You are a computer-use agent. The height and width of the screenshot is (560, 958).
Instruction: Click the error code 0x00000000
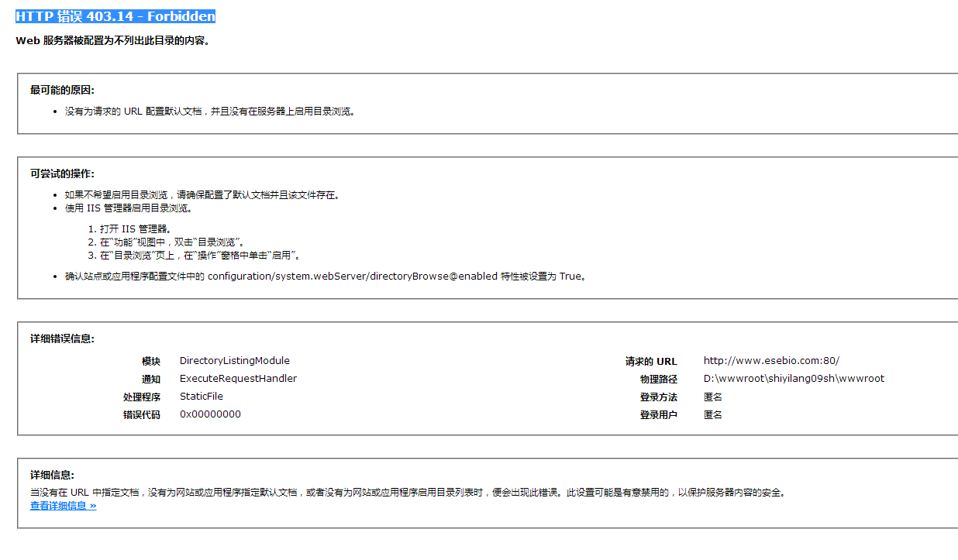coord(210,414)
